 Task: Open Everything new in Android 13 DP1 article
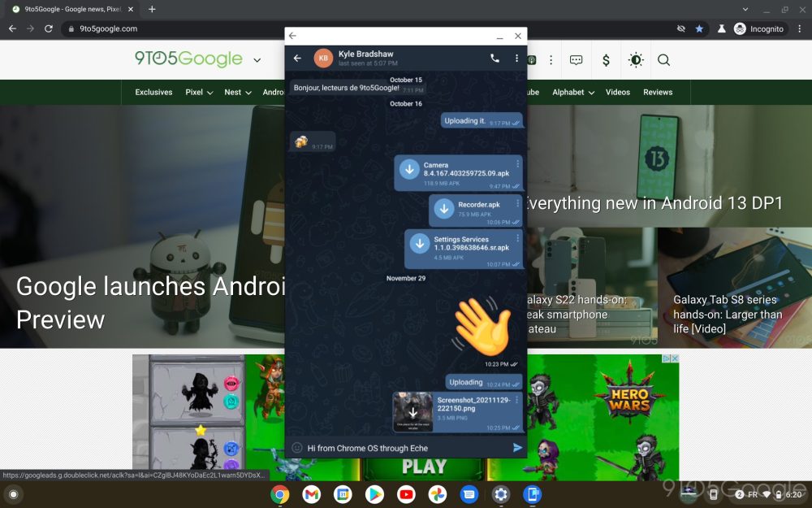[654, 203]
